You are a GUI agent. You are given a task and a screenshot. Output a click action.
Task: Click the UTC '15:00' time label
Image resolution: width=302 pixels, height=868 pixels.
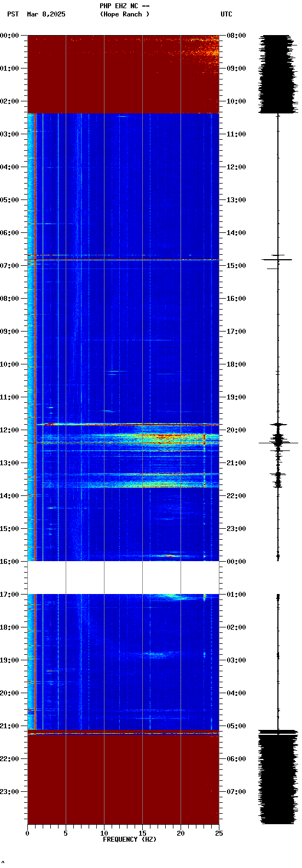pyautogui.click(x=236, y=265)
